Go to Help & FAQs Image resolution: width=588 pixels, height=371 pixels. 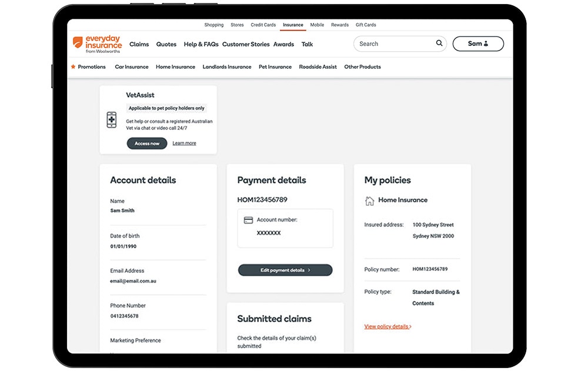click(x=201, y=44)
